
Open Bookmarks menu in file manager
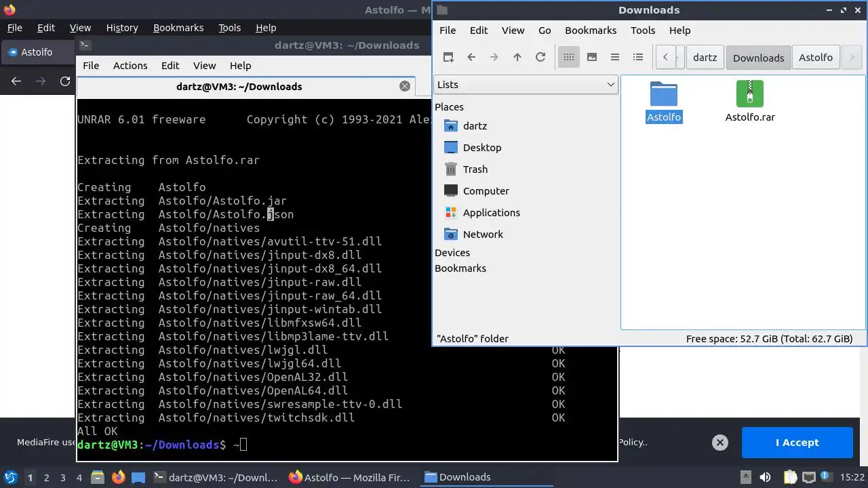[x=591, y=30]
